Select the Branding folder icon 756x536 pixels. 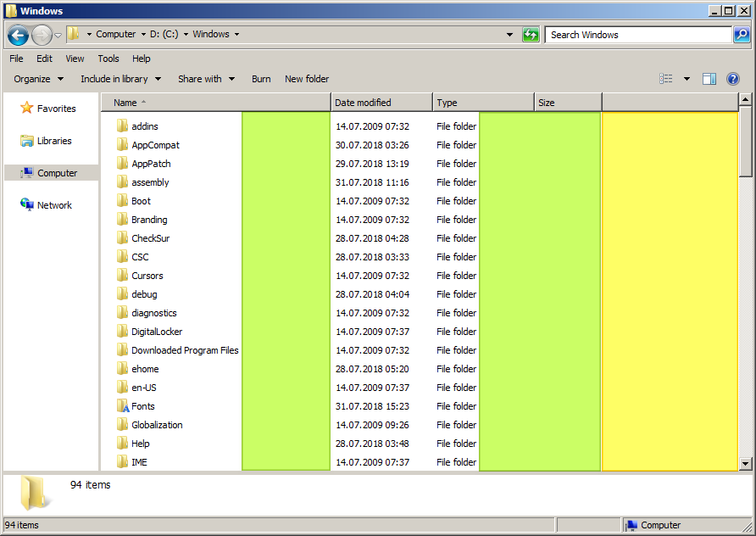point(122,220)
